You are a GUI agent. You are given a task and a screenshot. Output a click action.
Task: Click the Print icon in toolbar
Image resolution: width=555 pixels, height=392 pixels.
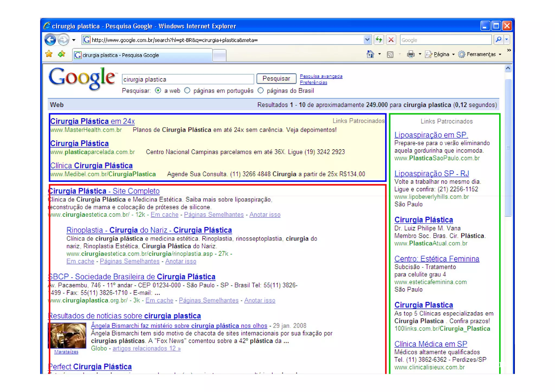click(411, 54)
